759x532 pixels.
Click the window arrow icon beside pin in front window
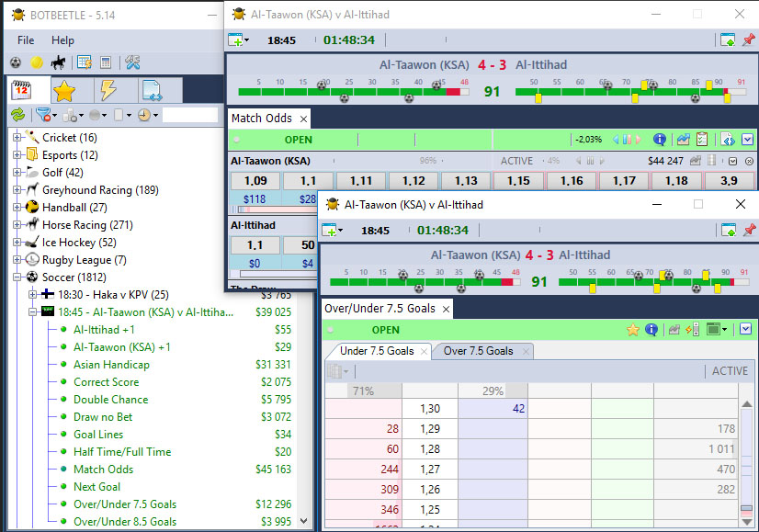coord(729,230)
